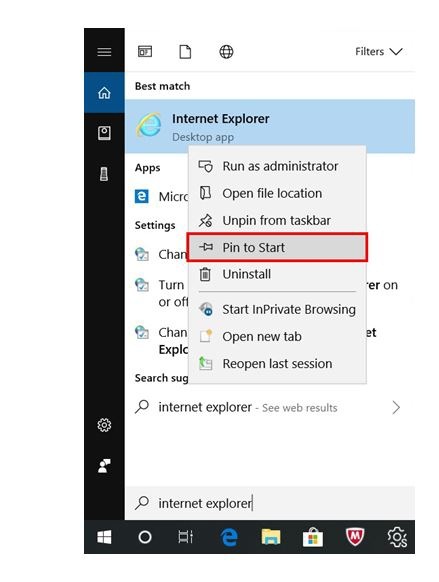Choose Pin to Start from the context menu
This screenshot has height=582, width=439.
click(277, 247)
